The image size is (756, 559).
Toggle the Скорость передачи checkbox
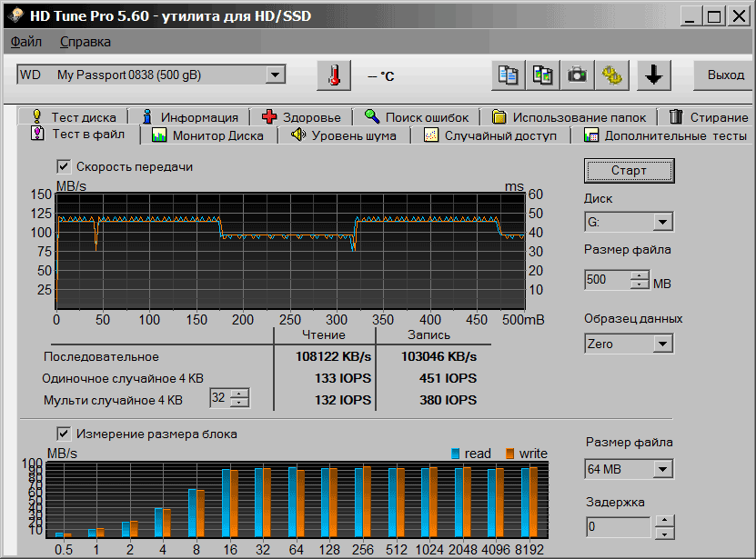pyautogui.click(x=64, y=166)
